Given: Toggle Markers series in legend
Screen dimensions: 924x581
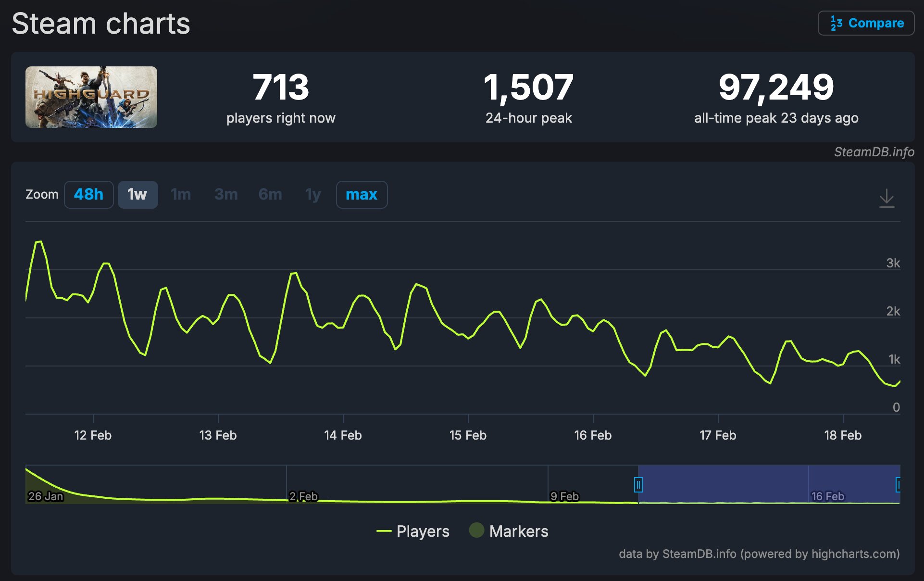Looking at the screenshot, I should 518,531.
